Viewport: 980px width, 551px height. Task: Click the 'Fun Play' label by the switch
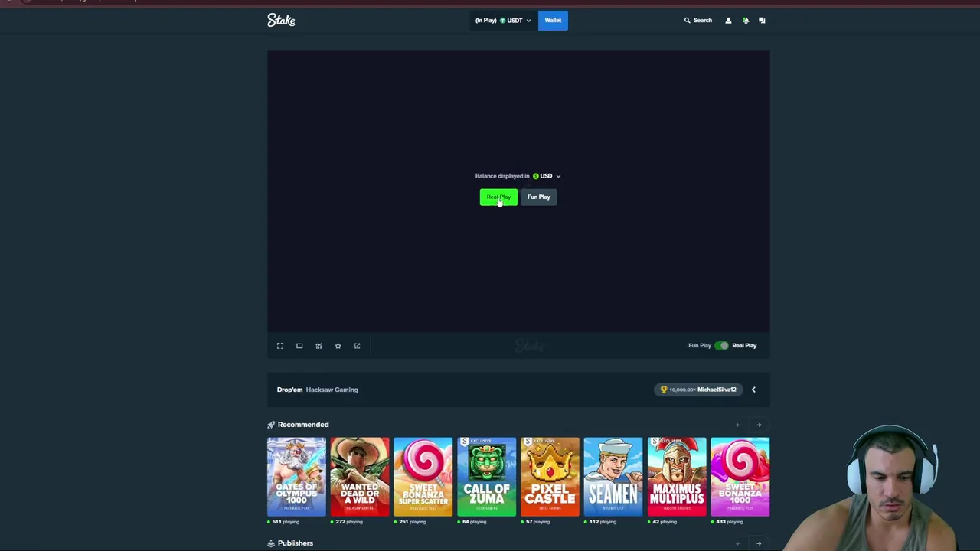[700, 346]
